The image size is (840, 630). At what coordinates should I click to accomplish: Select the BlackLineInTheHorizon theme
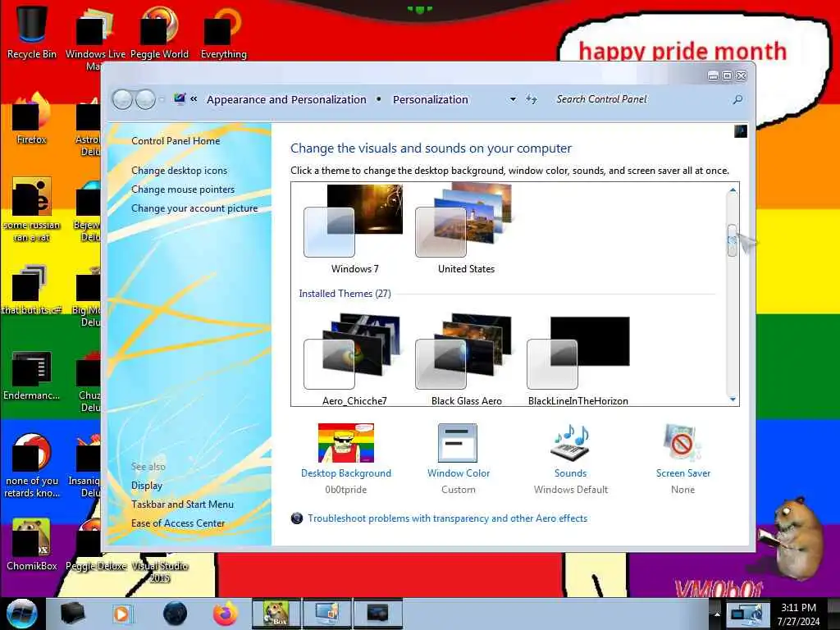click(x=578, y=360)
